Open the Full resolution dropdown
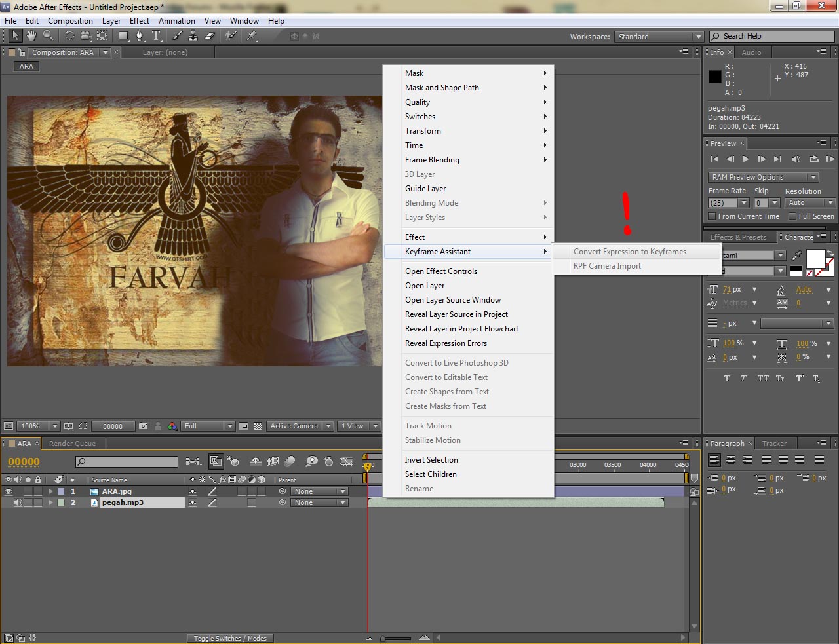The image size is (839, 644). [208, 426]
